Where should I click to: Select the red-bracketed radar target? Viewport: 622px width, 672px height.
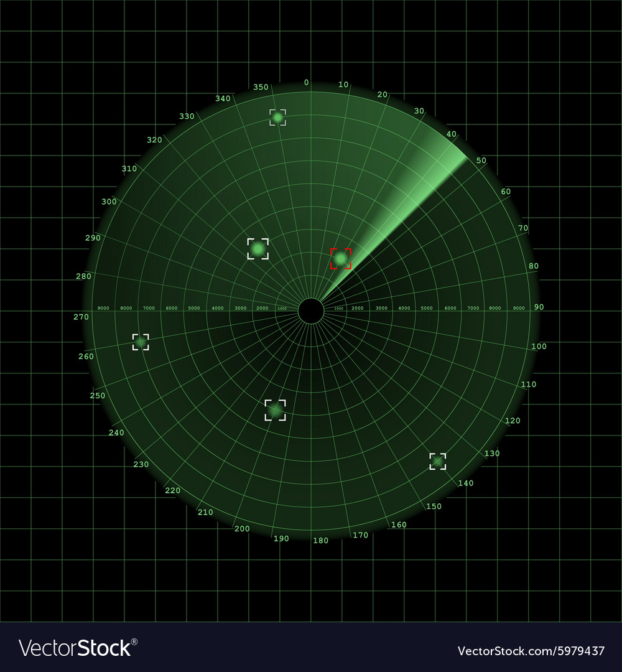point(341,258)
